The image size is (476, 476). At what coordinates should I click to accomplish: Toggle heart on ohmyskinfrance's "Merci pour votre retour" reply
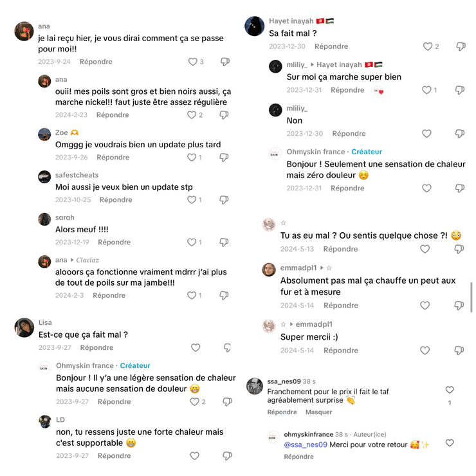point(450,443)
